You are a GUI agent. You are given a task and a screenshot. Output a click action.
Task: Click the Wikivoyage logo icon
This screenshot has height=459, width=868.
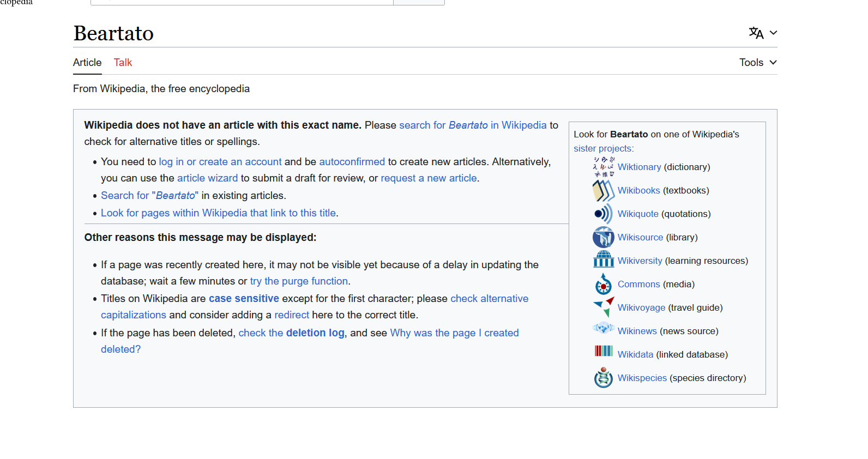pyautogui.click(x=604, y=307)
